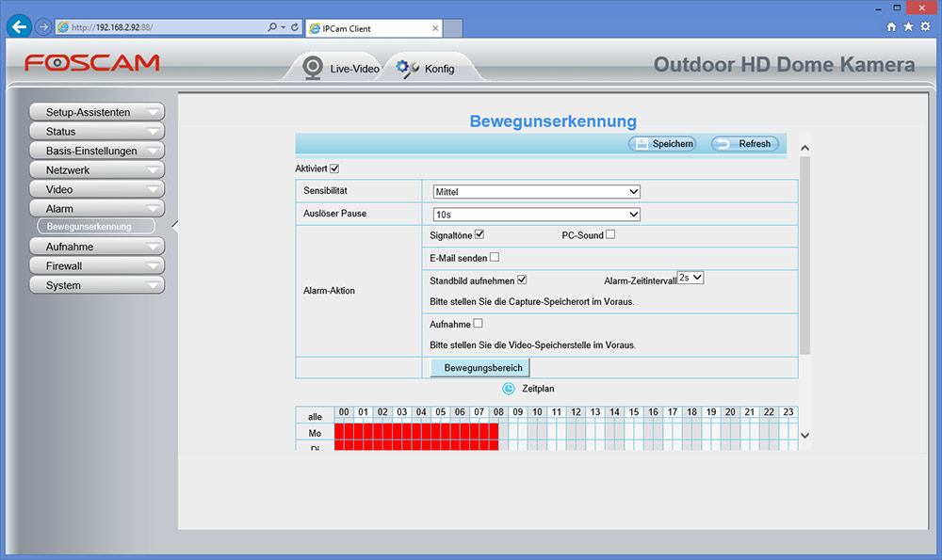Open the browser home icon
Image resolution: width=942 pixels, height=560 pixels.
pos(892,27)
